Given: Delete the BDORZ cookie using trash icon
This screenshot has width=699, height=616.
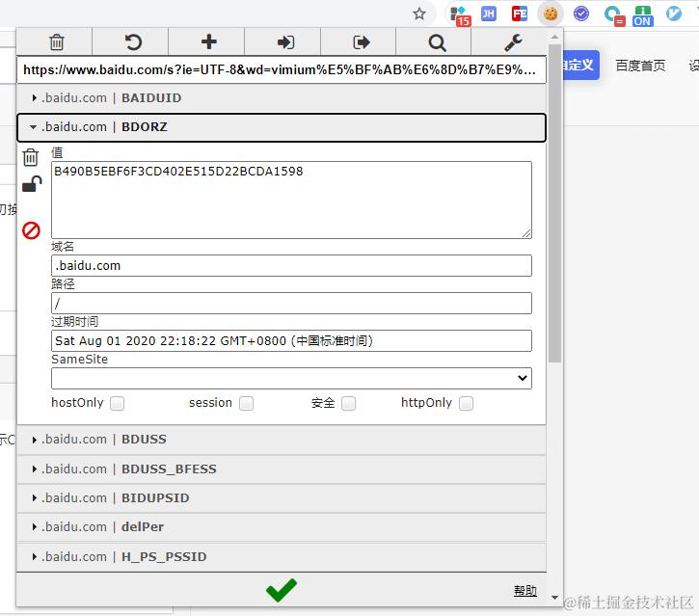Looking at the screenshot, I should point(30,157).
